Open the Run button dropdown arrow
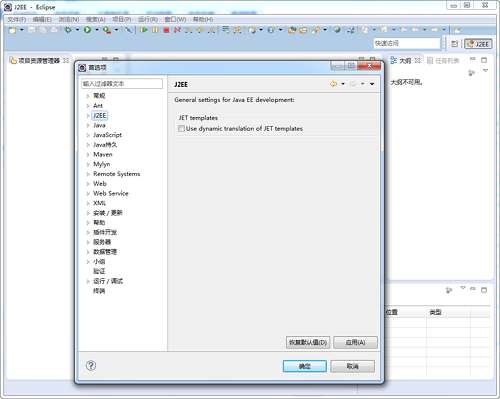The width and height of the screenshot is (500, 399). [x=97, y=30]
